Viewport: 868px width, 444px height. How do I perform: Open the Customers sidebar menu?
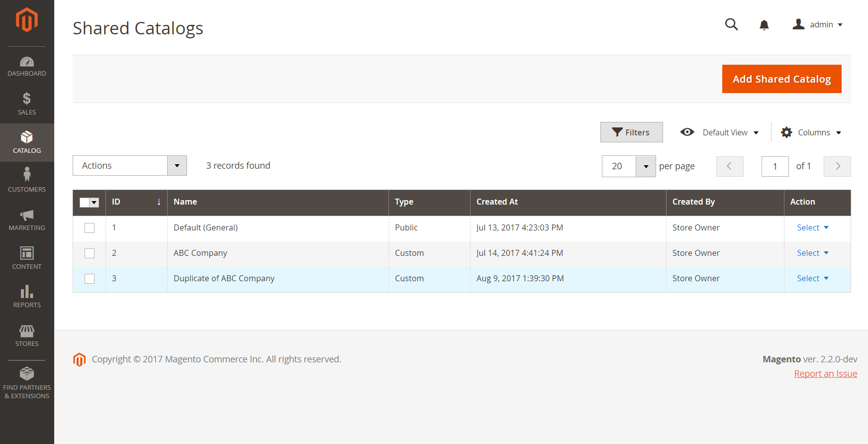pyautogui.click(x=27, y=181)
